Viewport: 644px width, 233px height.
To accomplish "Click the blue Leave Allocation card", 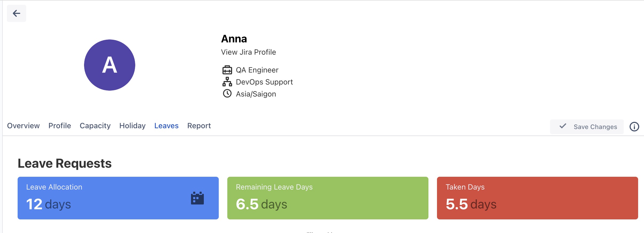I will 118,198.
